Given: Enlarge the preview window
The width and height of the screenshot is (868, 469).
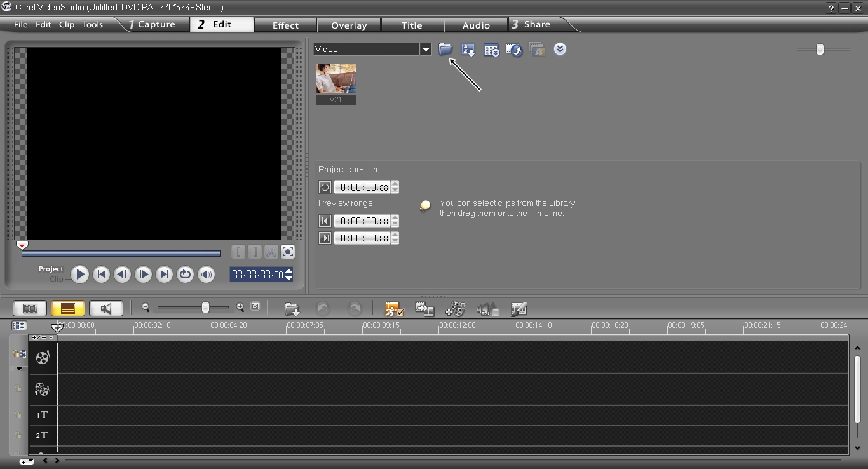Looking at the screenshot, I should [288, 252].
